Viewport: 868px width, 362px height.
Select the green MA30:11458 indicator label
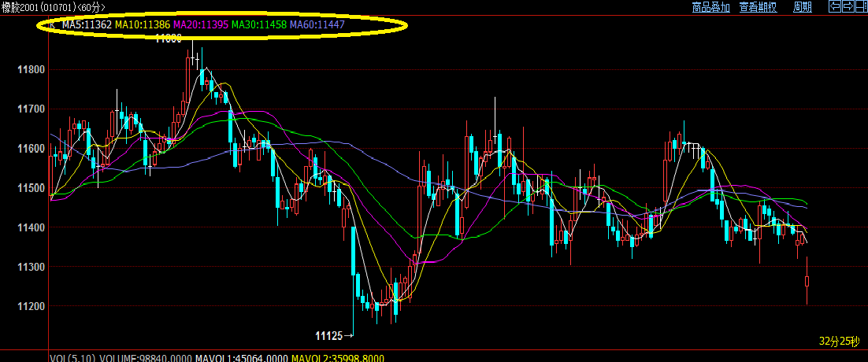[x=259, y=25]
